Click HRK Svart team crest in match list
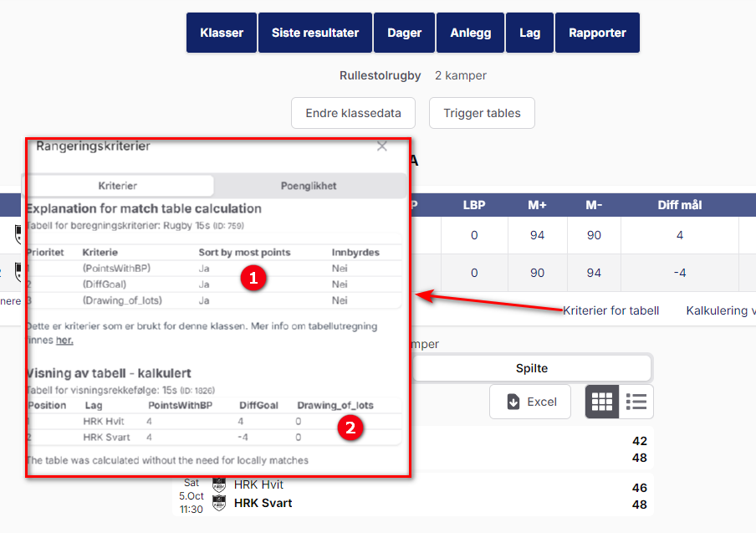This screenshot has width=756, height=533. (x=219, y=503)
